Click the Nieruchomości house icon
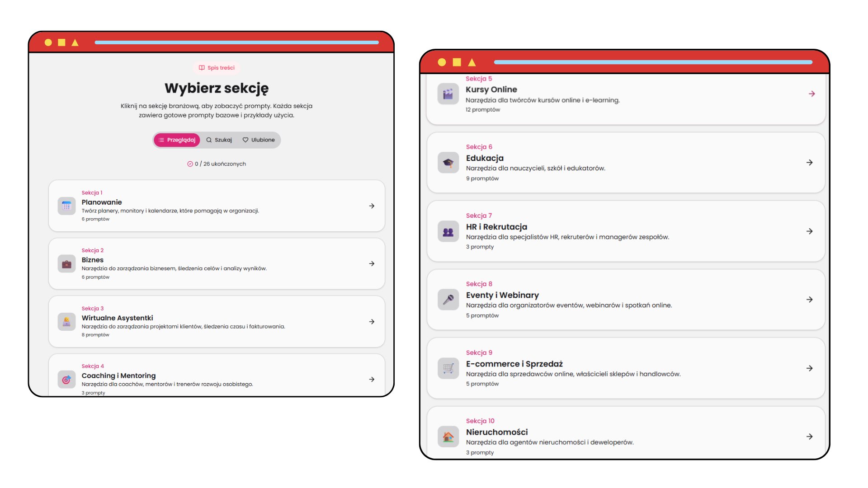 [x=448, y=436]
